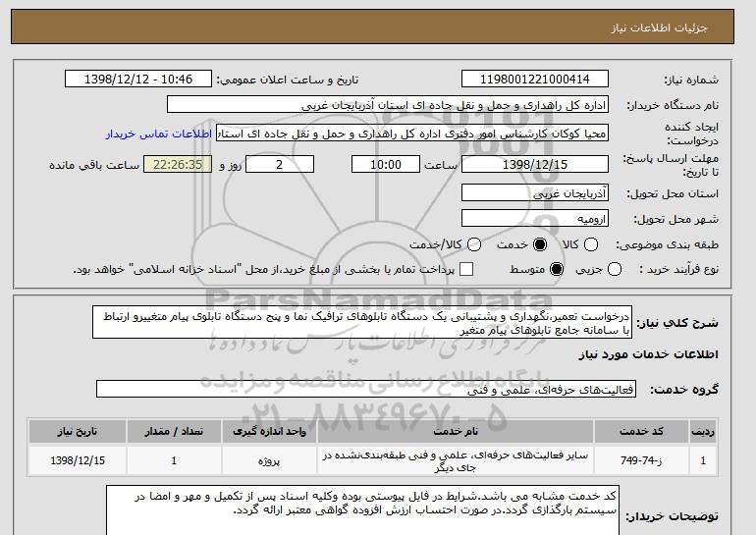The image size is (756, 535).
Task: Click the request creator field محیا کوکان
Action: click(x=412, y=134)
